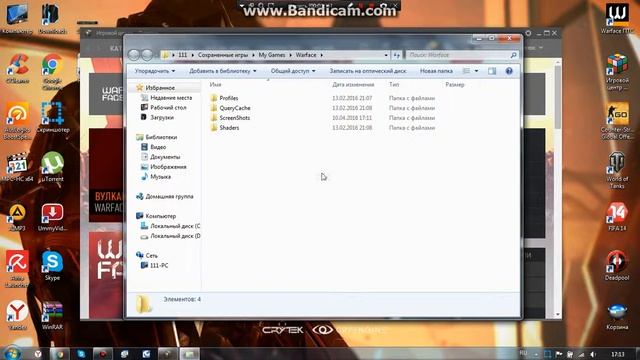Select Изображения library
640x360 pixels.
tap(168, 167)
